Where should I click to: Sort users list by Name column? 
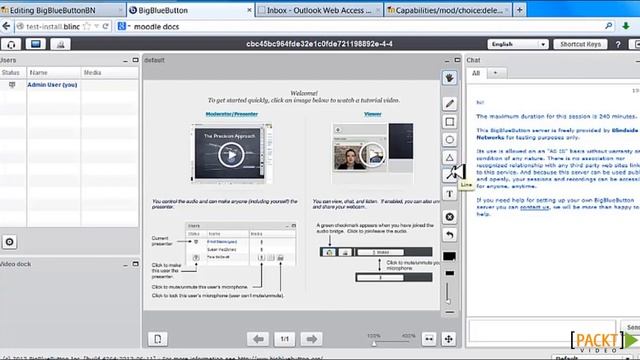pyautogui.click(x=54, y=73)
